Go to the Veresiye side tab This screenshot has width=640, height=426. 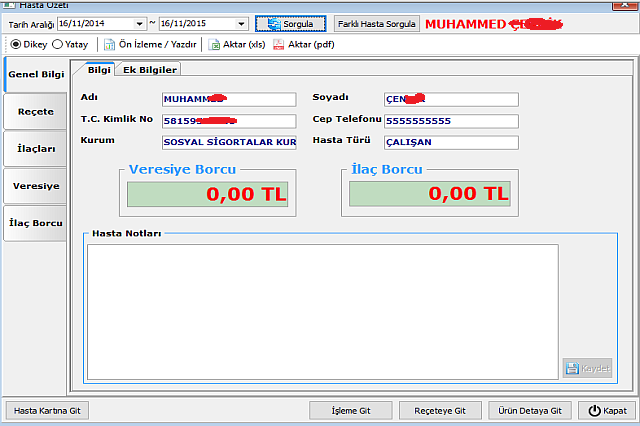click(x=35, y=186)
